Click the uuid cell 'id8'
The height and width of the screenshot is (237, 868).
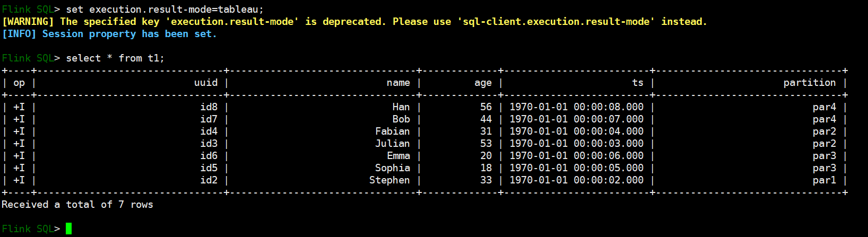[x=209, y=107]
